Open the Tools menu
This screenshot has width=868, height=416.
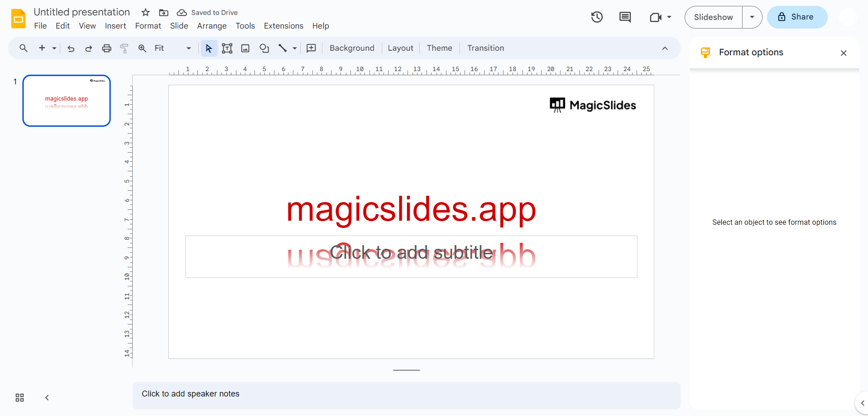[x=245, y=26]
